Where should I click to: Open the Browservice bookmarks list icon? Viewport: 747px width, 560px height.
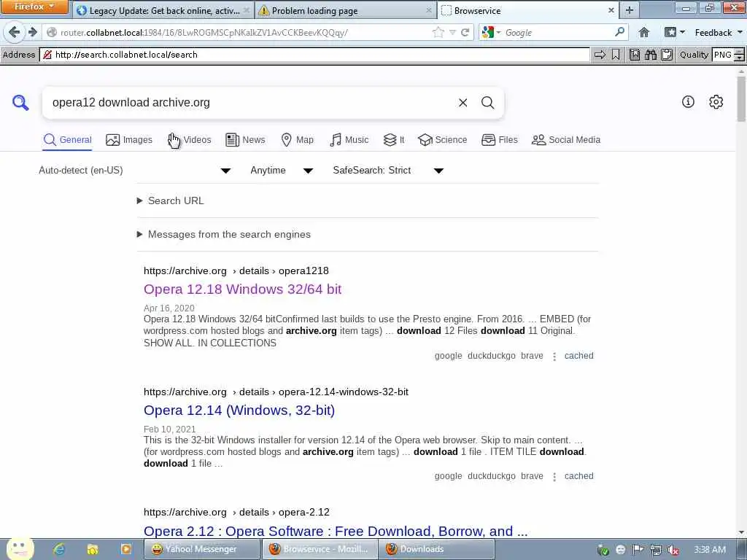(635, 55)
